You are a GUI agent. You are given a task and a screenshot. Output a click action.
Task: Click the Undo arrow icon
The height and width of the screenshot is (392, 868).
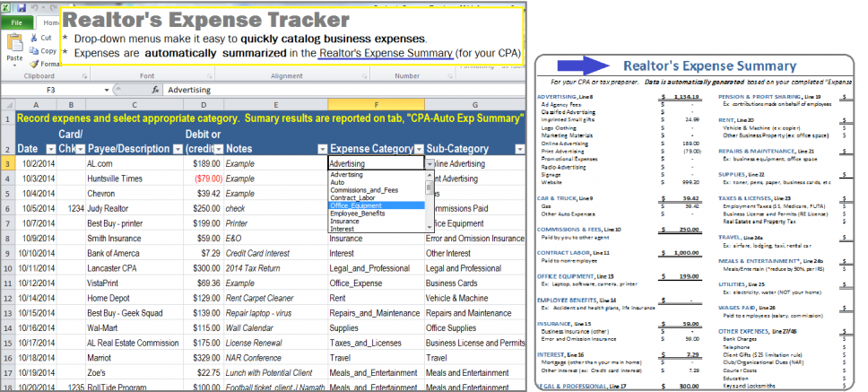(36, 7)
